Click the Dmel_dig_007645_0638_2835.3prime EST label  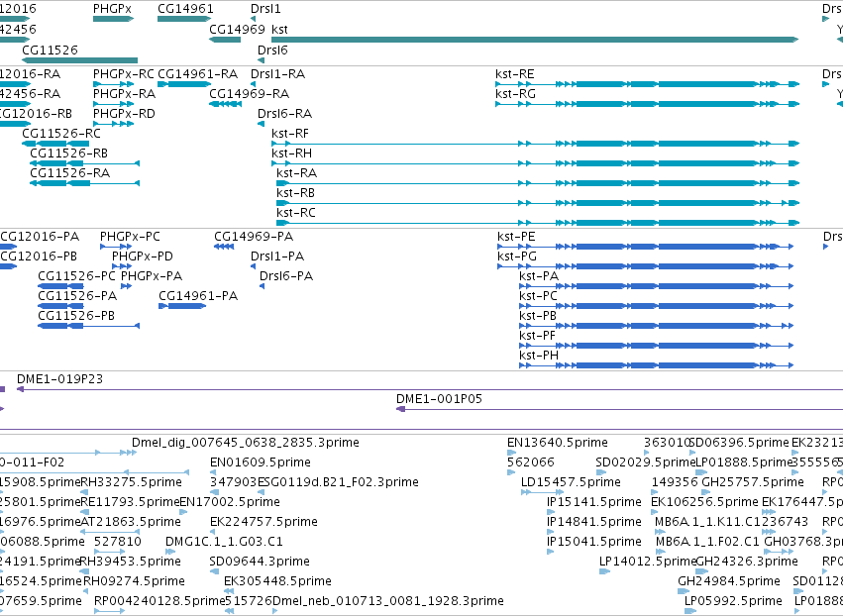click(246, 443)
